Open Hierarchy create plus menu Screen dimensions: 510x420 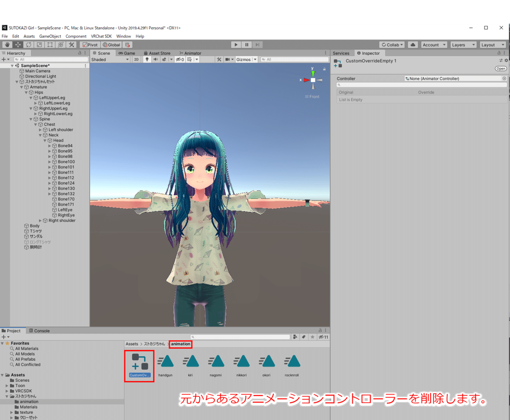point(5,60)
